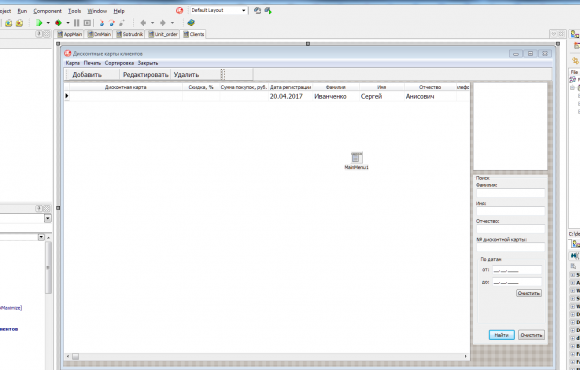Click the Редактировать button

(145, 75)
